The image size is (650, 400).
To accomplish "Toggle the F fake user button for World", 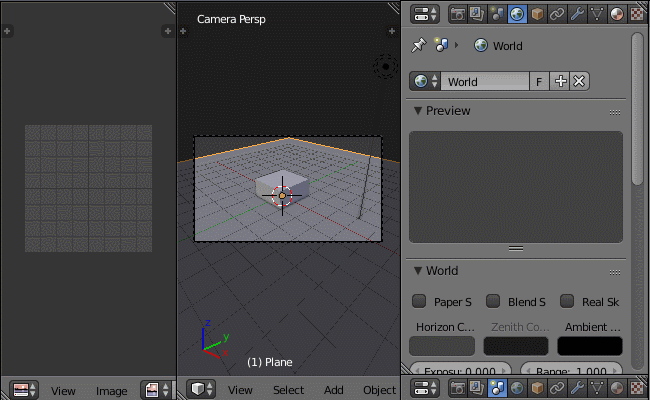I will click(x=539, y=81).
